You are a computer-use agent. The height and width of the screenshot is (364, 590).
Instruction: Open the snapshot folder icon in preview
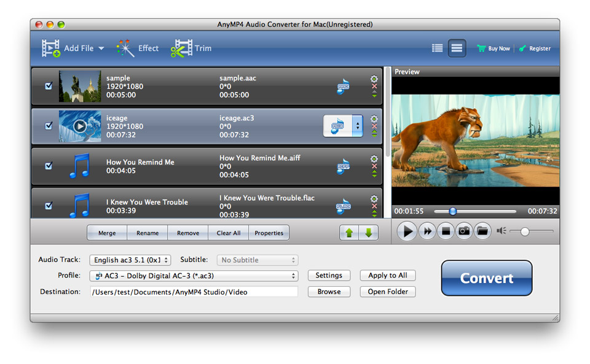[483, 231]
